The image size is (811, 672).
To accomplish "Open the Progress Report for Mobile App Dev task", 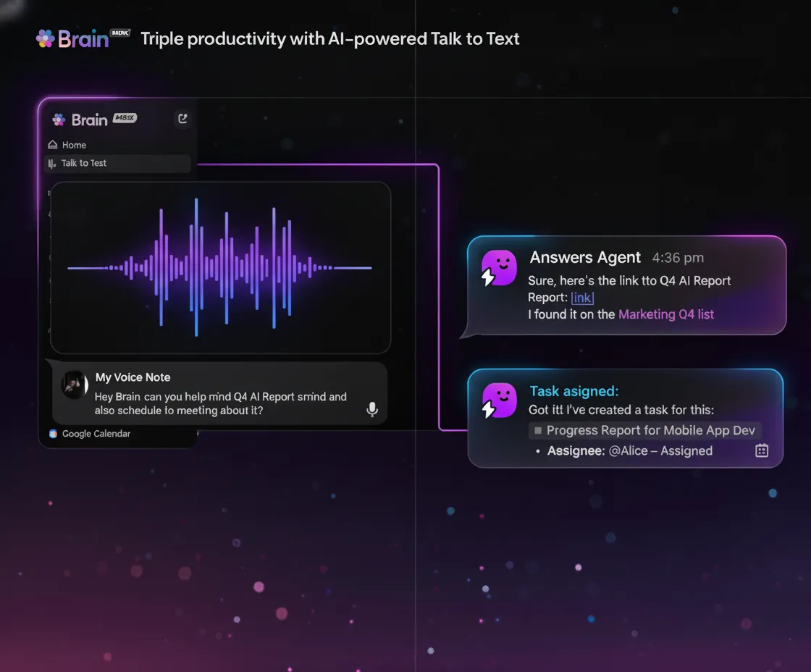I will click(x=645, y=430).
